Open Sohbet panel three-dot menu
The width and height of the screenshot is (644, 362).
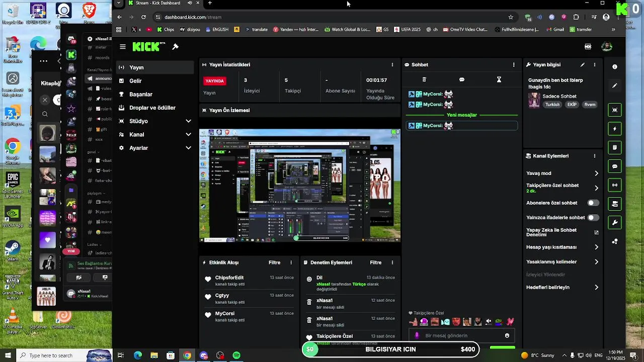point(514,64)
